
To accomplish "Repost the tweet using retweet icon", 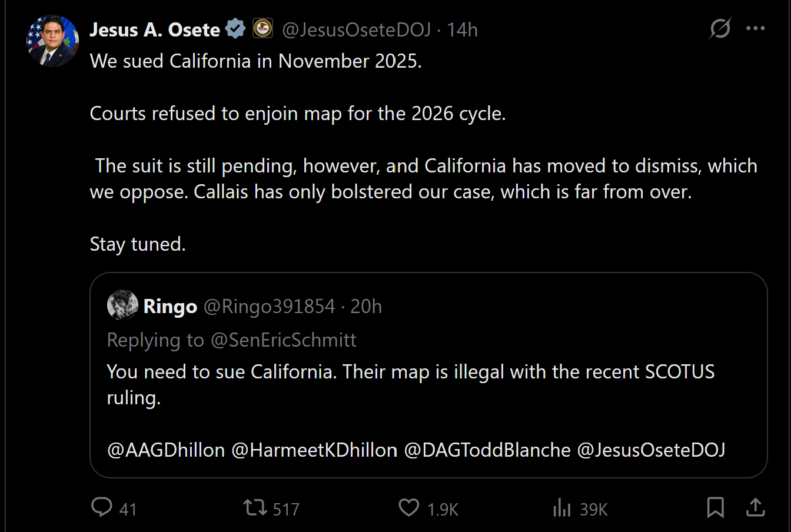I will pos(255,507).
